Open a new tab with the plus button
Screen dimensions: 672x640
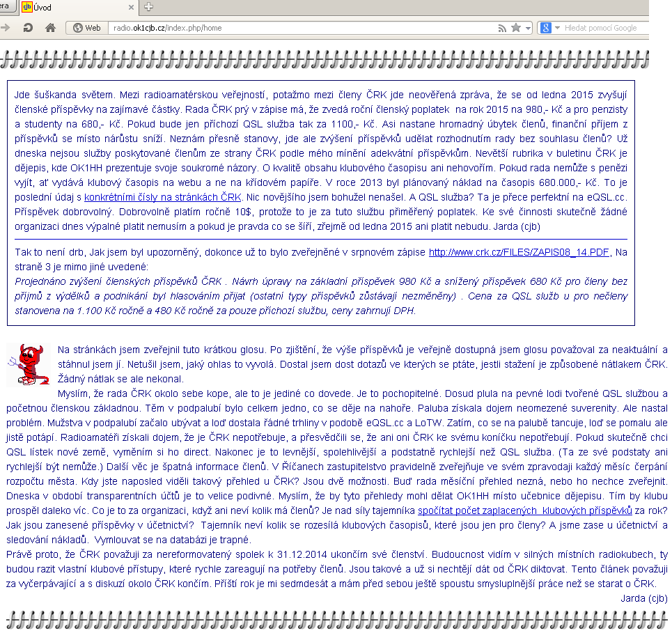[149, 6]
